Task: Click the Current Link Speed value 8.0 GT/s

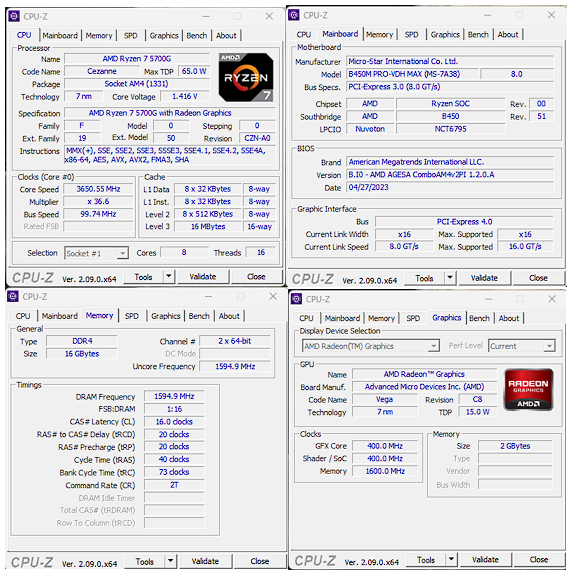Action: click(x=404, y=246)
